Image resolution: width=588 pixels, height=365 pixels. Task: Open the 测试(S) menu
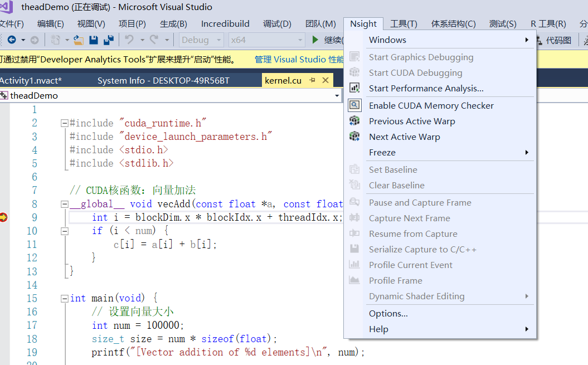pyautogui.click(x=503, y=23)
